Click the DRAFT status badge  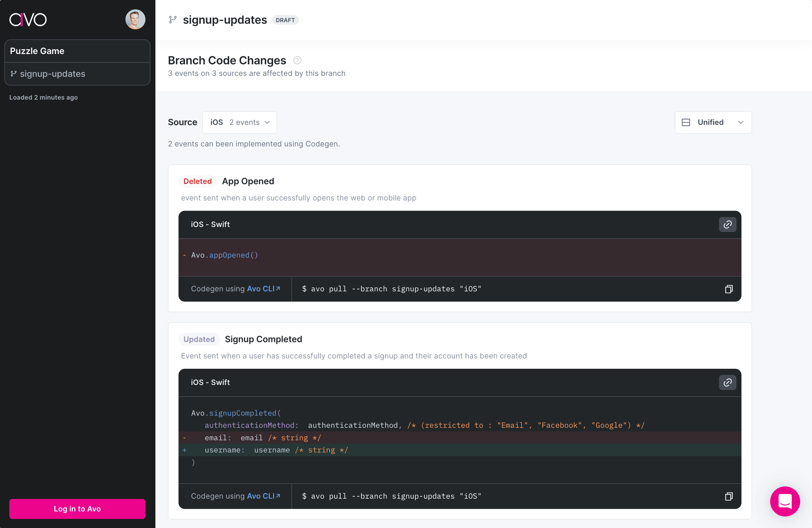pyautogui.click(x=285, y=20)
